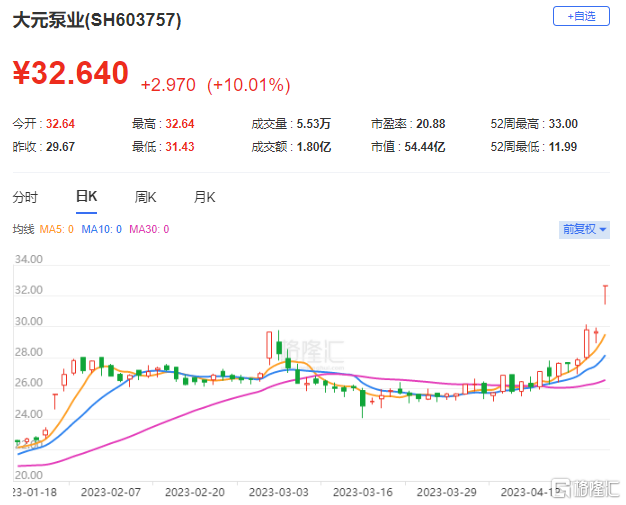626x505 pixels.
Task: Click the current price ¥32.640
Action: pos(71,73)
